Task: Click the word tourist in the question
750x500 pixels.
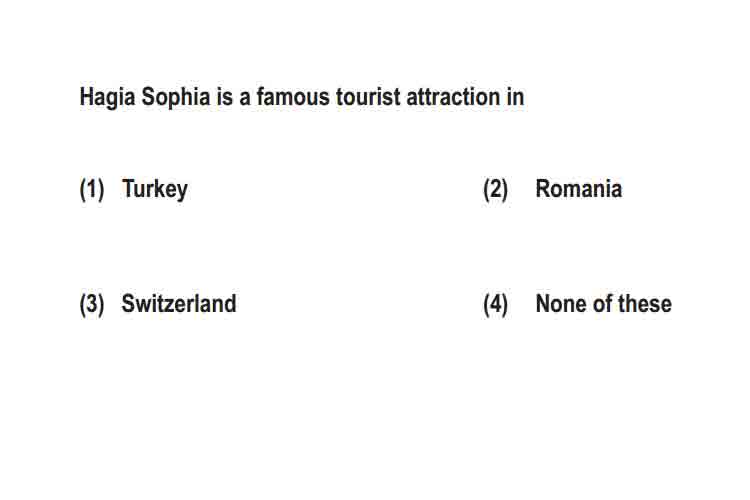Action: [368, 97]
